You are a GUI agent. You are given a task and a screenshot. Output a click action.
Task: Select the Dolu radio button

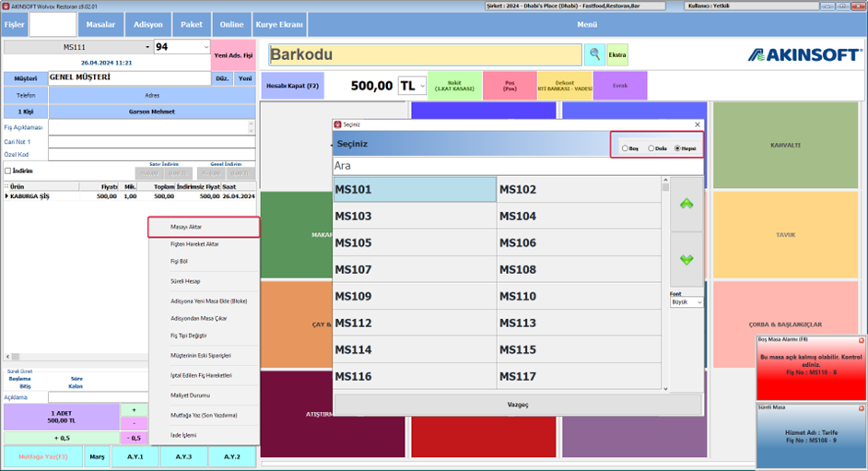(651, 148)
